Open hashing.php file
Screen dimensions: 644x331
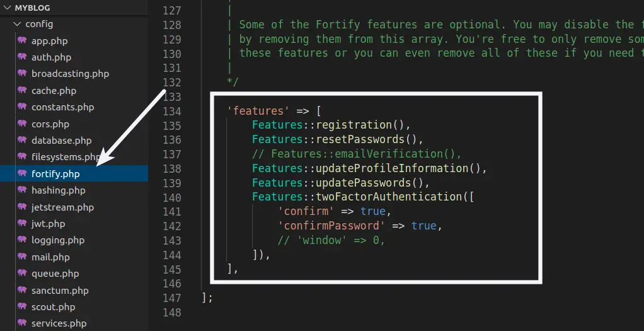pos(59,190)
